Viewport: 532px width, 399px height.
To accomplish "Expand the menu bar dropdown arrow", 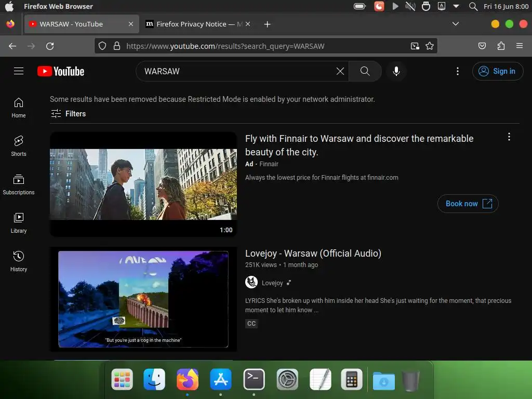I will 456,6.
